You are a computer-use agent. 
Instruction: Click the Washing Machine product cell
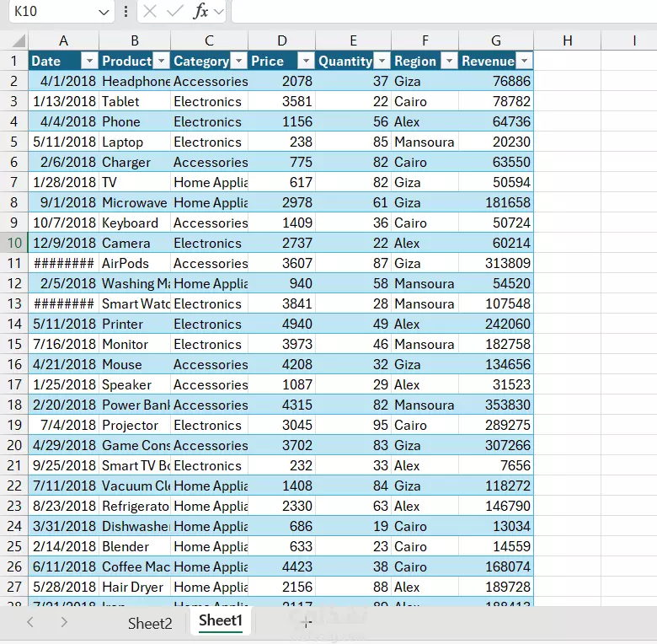(135, 283)
